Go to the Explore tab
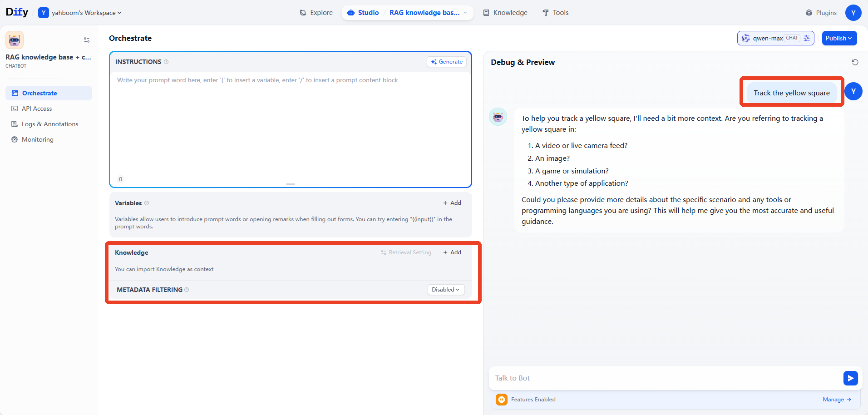Image resolution: width=868 pixels, height=415 pixels. tap(316, 13)
